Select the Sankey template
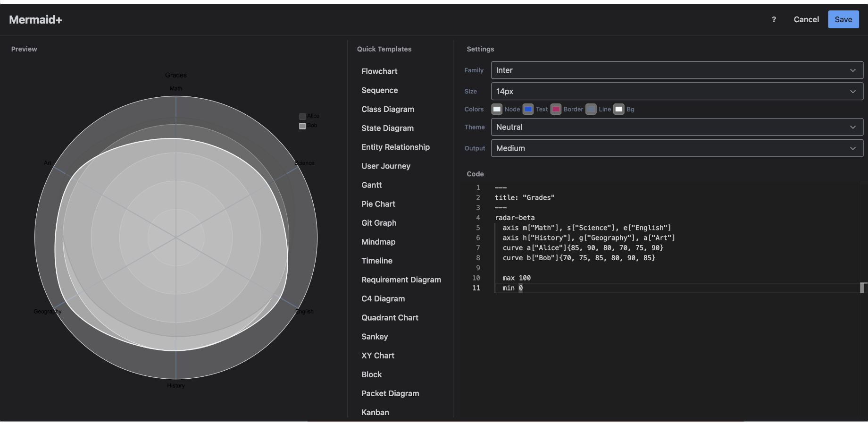This screenshot has height=425, width=868. [375, 336]
